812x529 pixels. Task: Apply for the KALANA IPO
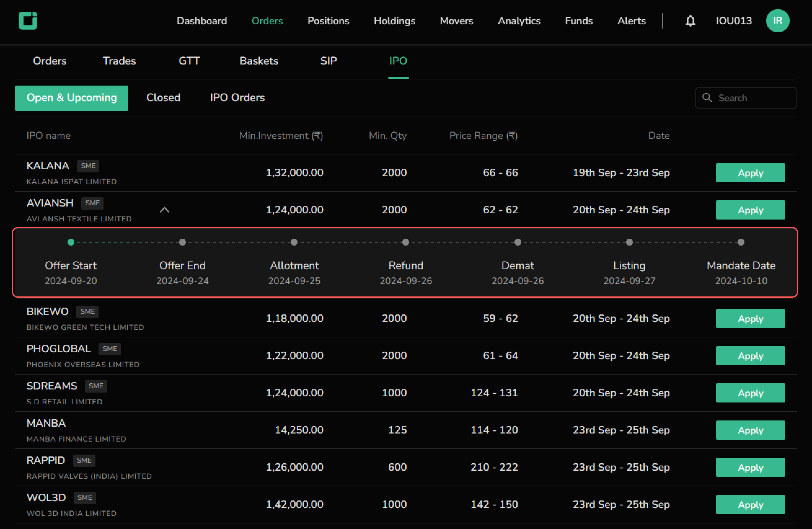pyautogui.click(x=750, y=173)
